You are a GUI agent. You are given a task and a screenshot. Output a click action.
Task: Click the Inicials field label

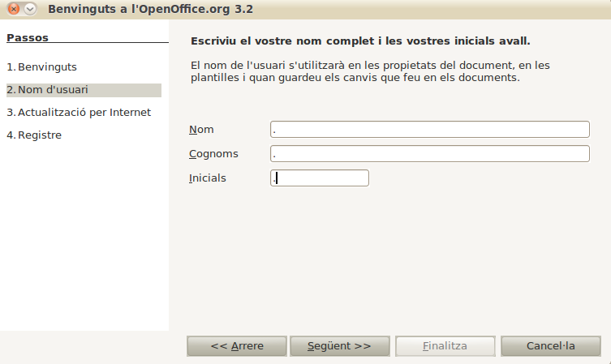207,178
